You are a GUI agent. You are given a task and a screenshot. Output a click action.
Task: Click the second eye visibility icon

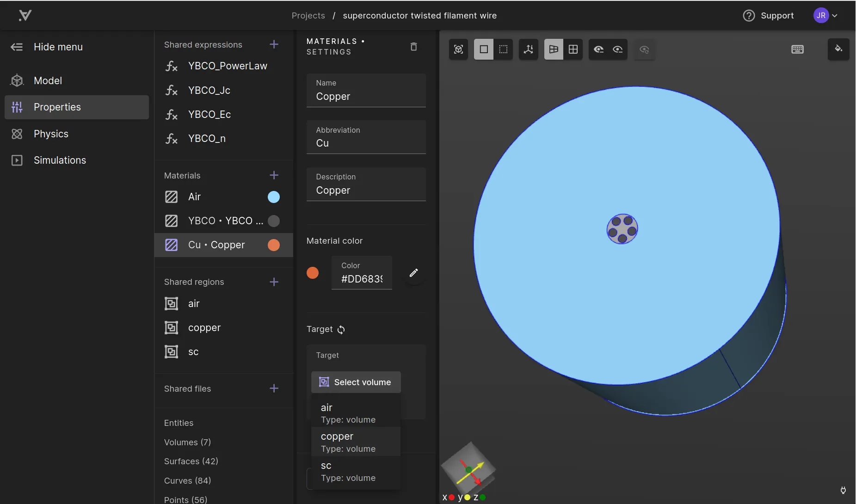click(618, 49)
